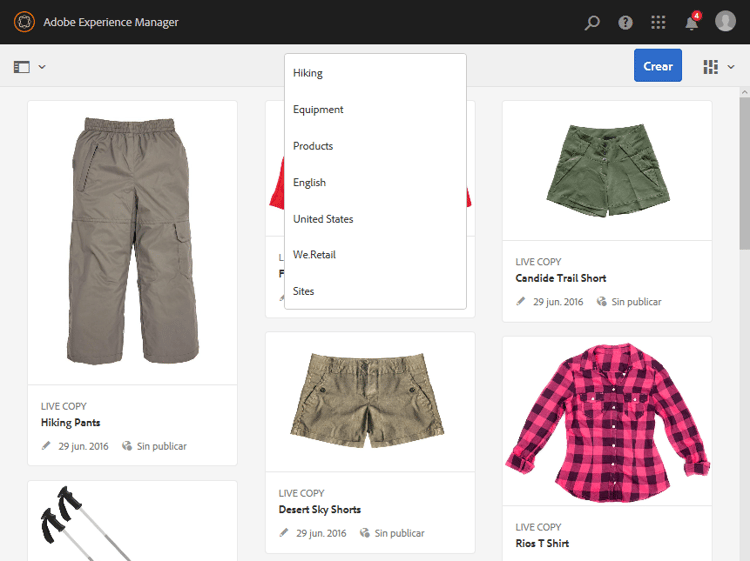Viewport: 750px width, 561px height.
Task: Click the Rios T Shirt title
Action: pos(542,543)
